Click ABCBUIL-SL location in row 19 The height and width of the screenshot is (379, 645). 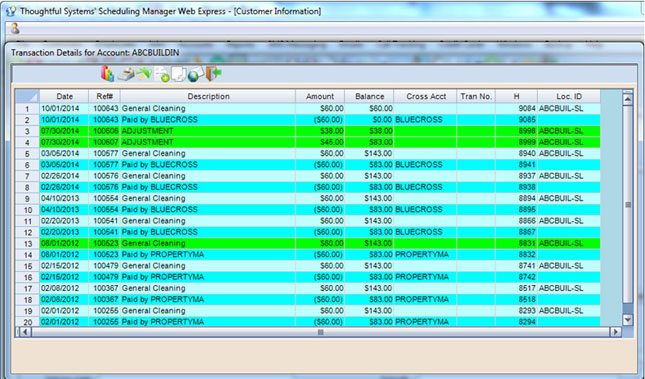[x=561, y=311]
